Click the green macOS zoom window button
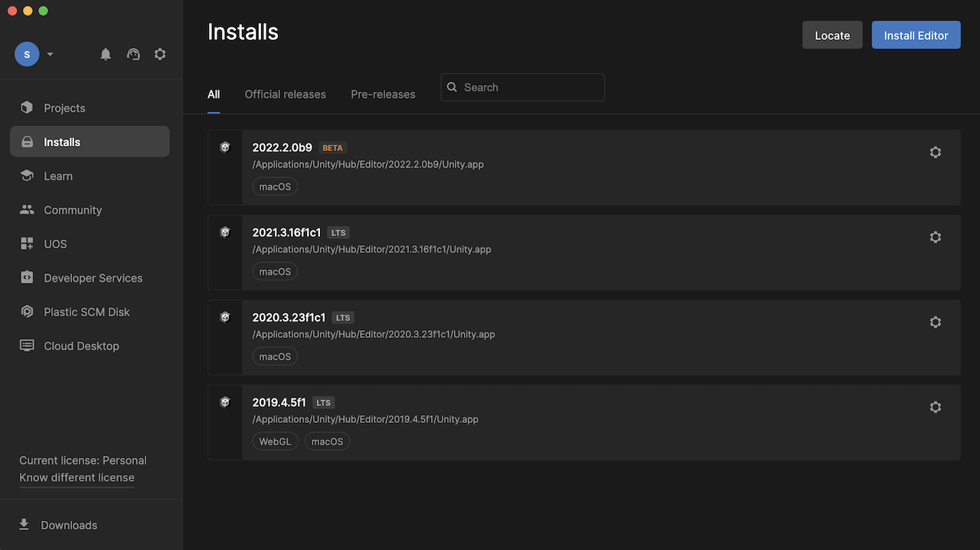This screenshot has height=550, width=980. point(44,11)
